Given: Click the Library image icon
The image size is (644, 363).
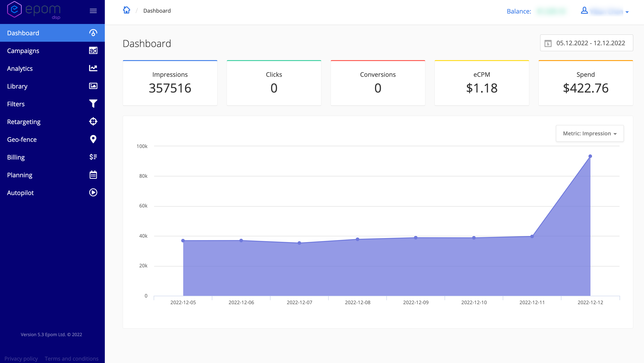Looking at the screenshot, I should pyautogui.click(x=93, y=86).
